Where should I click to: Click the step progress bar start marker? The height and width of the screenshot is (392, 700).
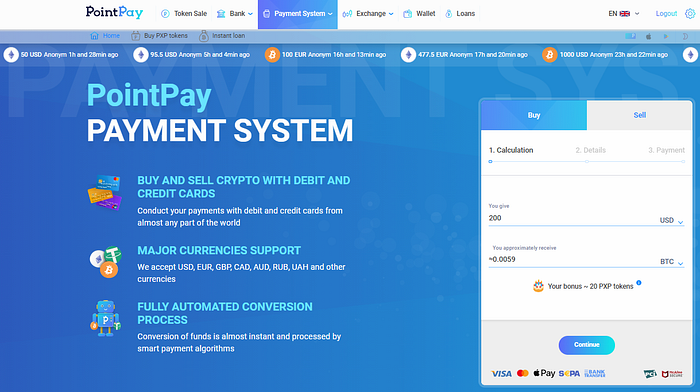click(x=490, y=162)
